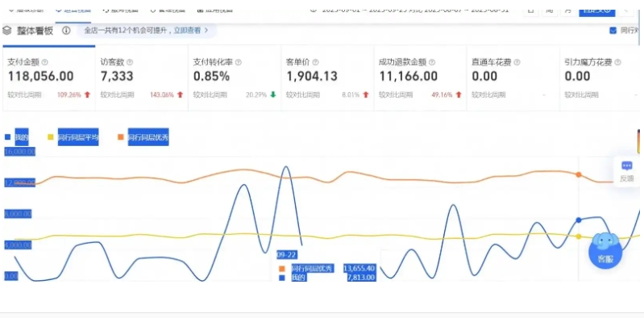
Task: Toggle the 同行同层平均 legend series
Action: click(73, 137)
